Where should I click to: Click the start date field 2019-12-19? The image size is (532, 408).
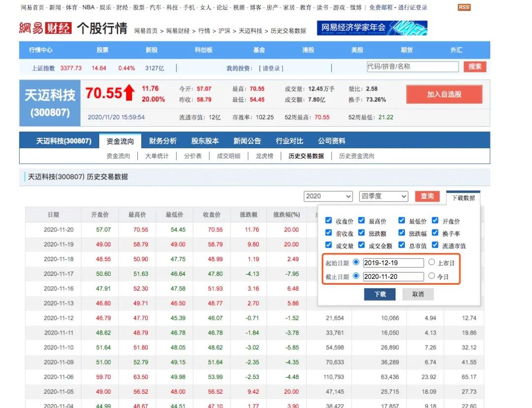pyautogui.click(x=393, y=263)
